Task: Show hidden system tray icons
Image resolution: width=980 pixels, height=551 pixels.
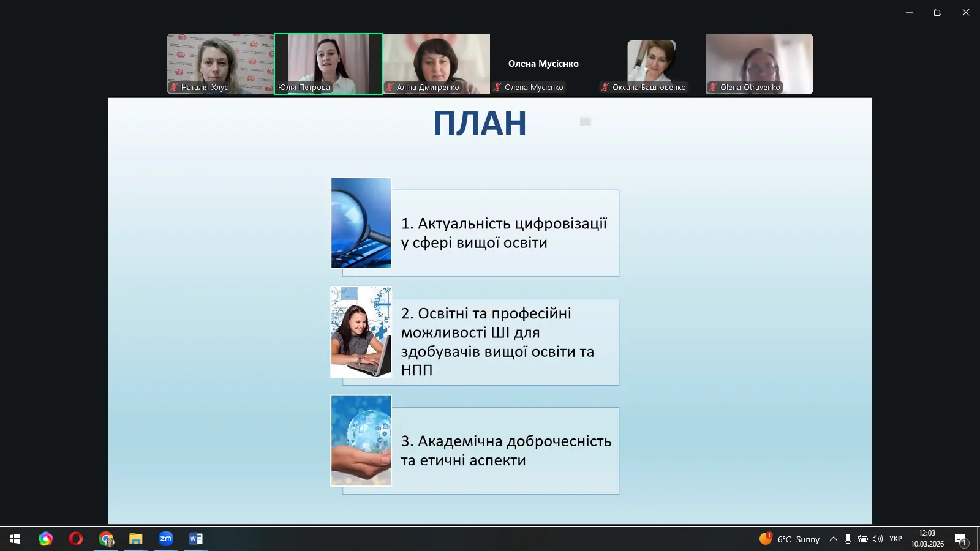Action: click(833, 539)
